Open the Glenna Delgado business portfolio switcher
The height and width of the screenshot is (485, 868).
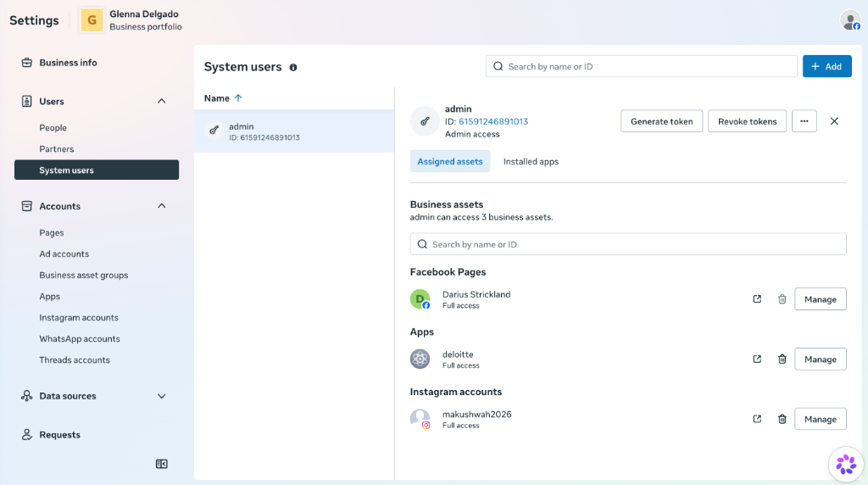tap(131, 20)
